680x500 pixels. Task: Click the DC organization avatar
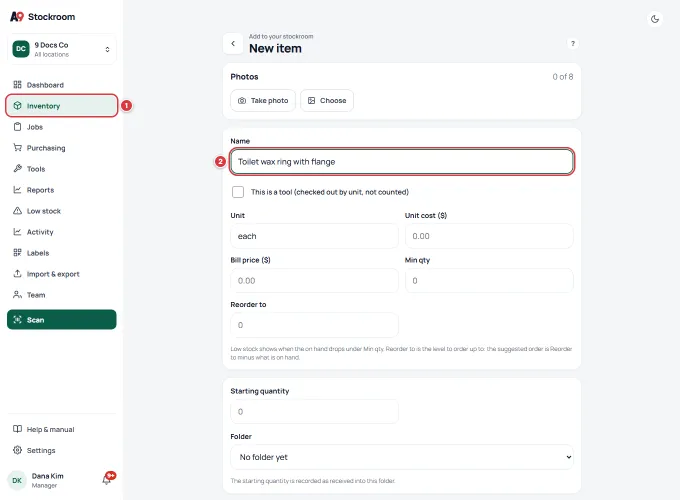(21, 49)
